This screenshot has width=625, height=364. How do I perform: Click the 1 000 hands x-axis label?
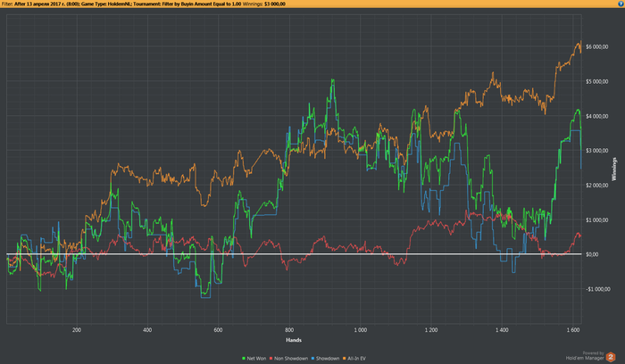tap(361, 330)
